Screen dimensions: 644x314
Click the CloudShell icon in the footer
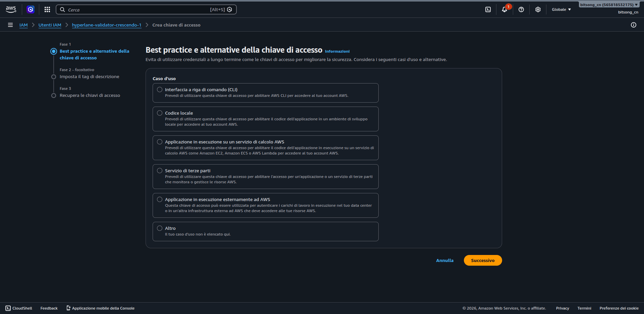pyautogui.click(x=8, y=308)
